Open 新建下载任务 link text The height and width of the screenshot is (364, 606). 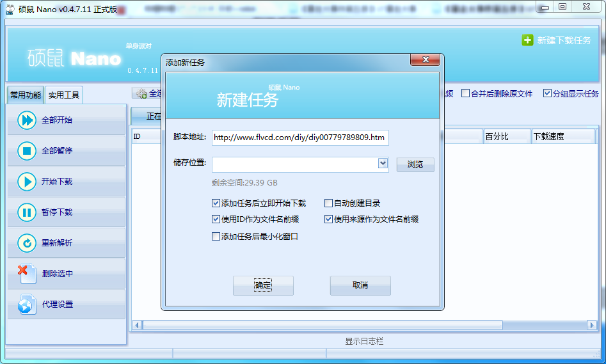(564, 40)
